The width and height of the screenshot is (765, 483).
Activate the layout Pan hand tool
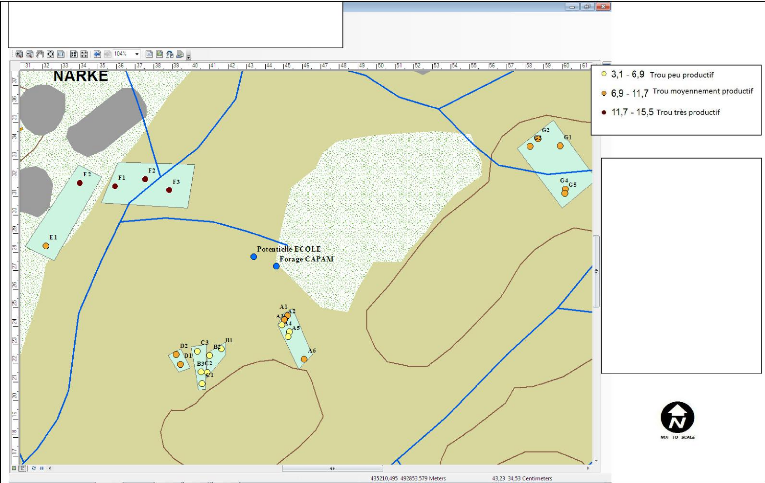point(40,53)
